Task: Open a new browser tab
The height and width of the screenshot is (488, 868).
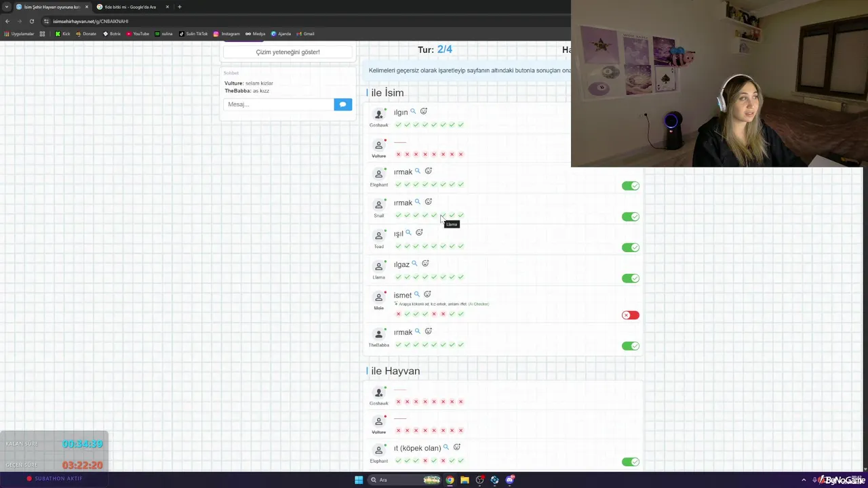Action: pyautogui.click(x=179, y=7)
